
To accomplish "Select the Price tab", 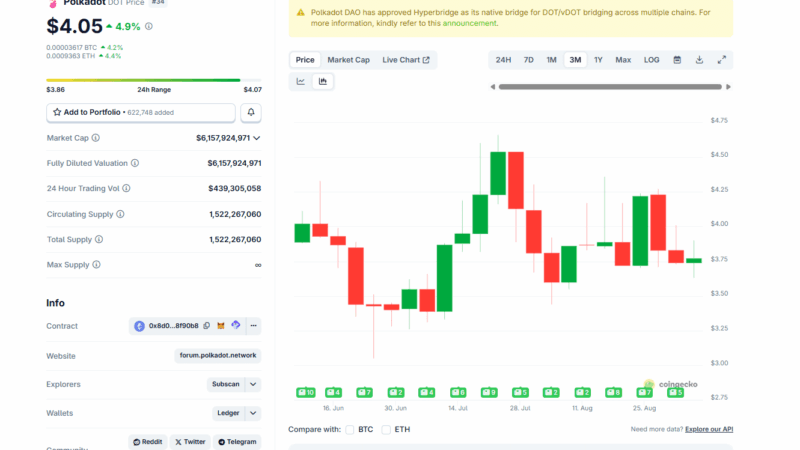I will coord(305,60).
